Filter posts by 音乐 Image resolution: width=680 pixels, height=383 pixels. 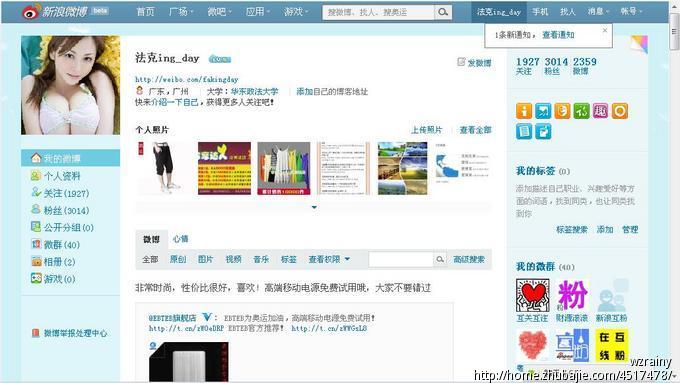pos(261,259)
